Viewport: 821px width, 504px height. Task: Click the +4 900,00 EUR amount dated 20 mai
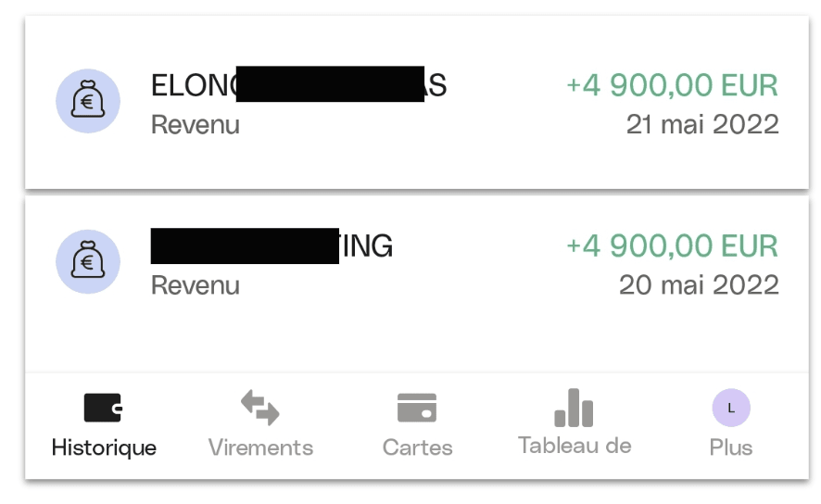[x=673, y=246]
